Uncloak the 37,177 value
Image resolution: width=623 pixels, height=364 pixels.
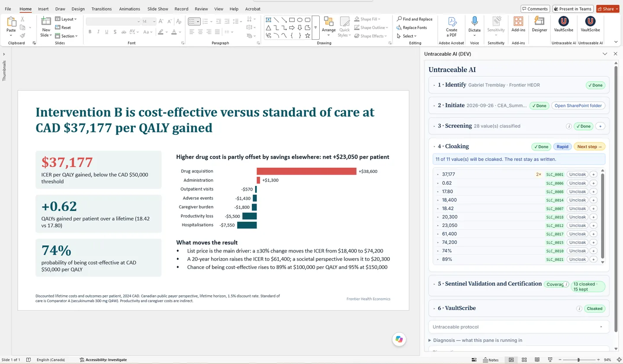click(x=577, y=175)
